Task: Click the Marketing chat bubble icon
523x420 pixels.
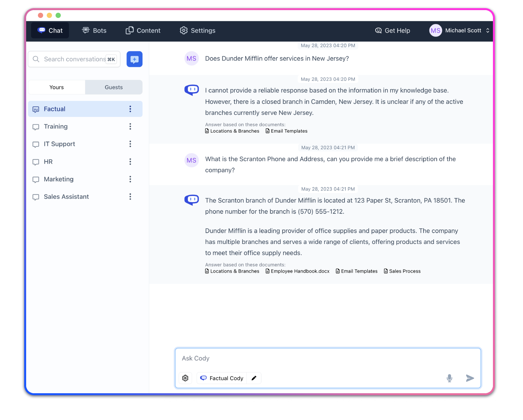Action: (36, 180)
